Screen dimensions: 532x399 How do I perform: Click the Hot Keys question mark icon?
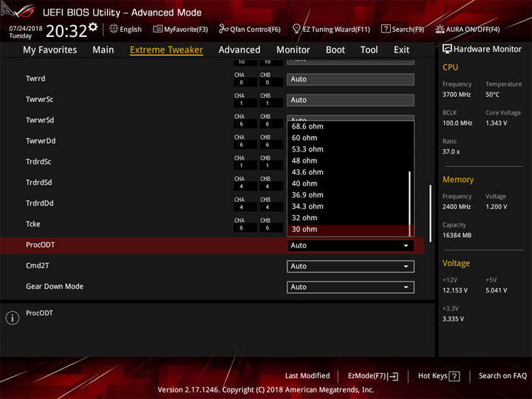[454, 376]
